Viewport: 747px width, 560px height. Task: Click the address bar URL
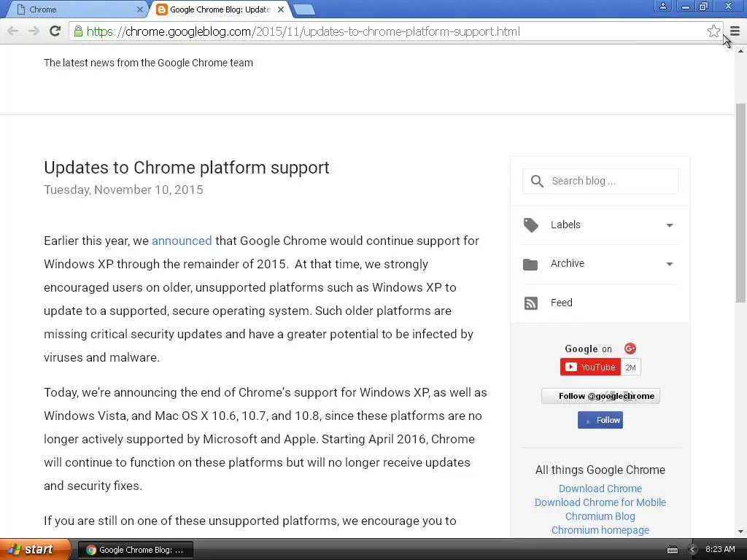pyautogui.click(x=303, y=31)
